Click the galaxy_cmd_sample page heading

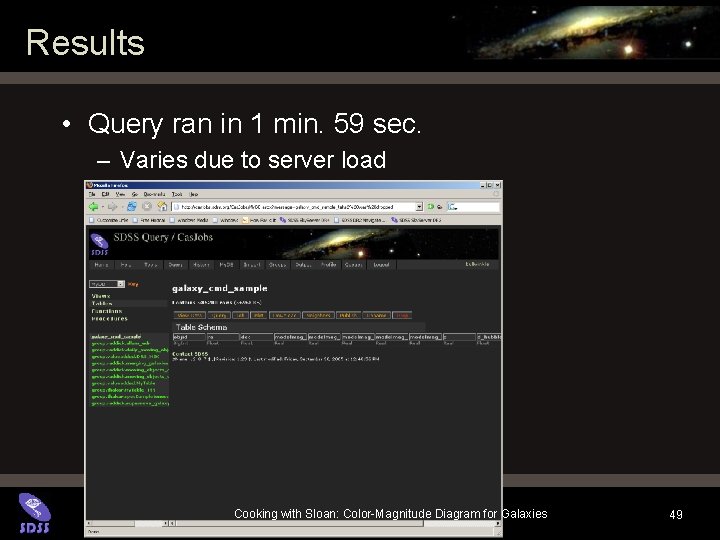219,288
